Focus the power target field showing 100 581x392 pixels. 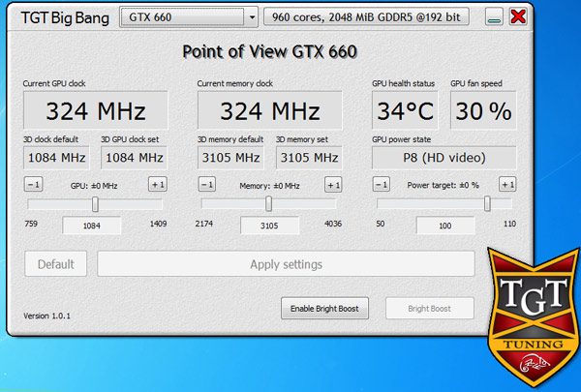pos(445,226)
